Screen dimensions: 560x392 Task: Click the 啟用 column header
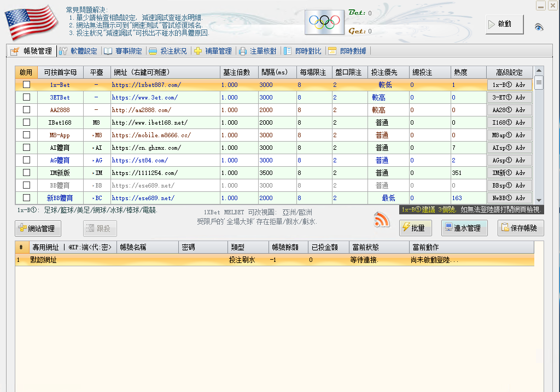pyautogui.click(x=26, y=72)
